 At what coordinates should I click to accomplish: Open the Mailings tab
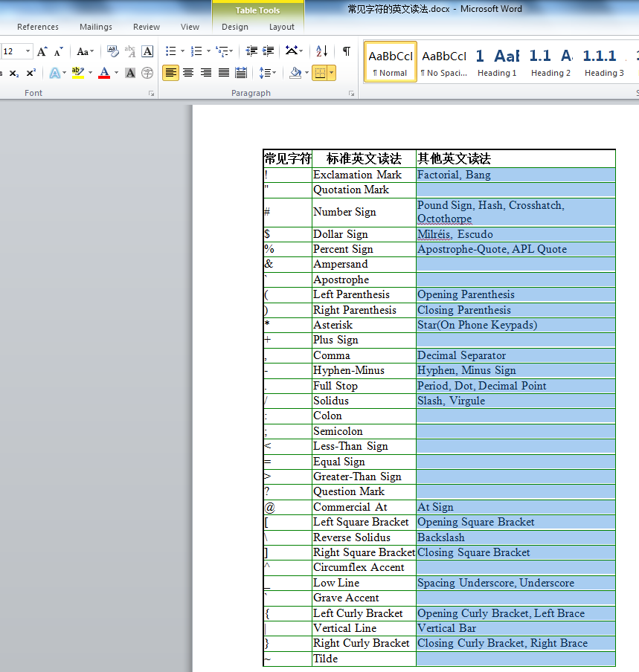96,27
